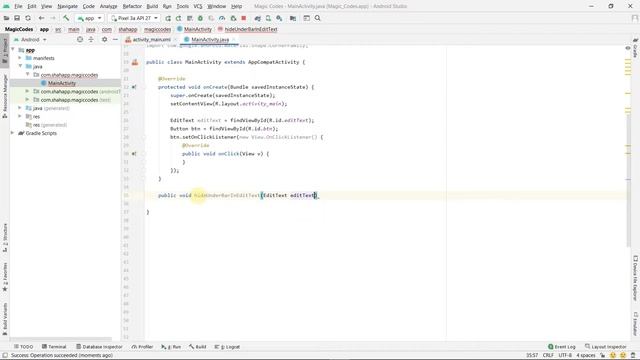Toggle the 1: Project side panel
640x360 pixels.
[5, 51]
